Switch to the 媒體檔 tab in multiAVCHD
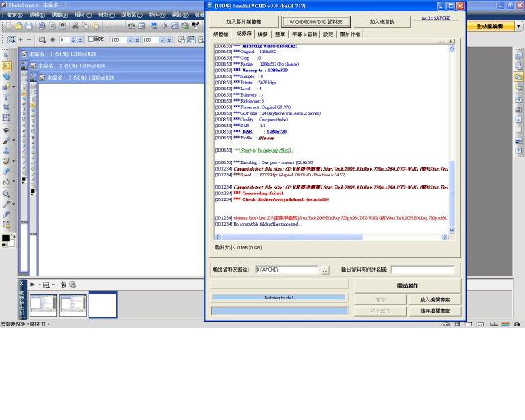Image resolution: width=525 pixels, height=420 pixels. [x=221, y=34]
